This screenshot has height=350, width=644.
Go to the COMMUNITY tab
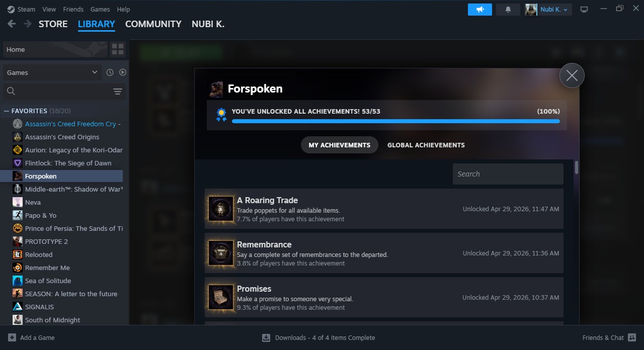pyautogui.click(x=153, y=24)
